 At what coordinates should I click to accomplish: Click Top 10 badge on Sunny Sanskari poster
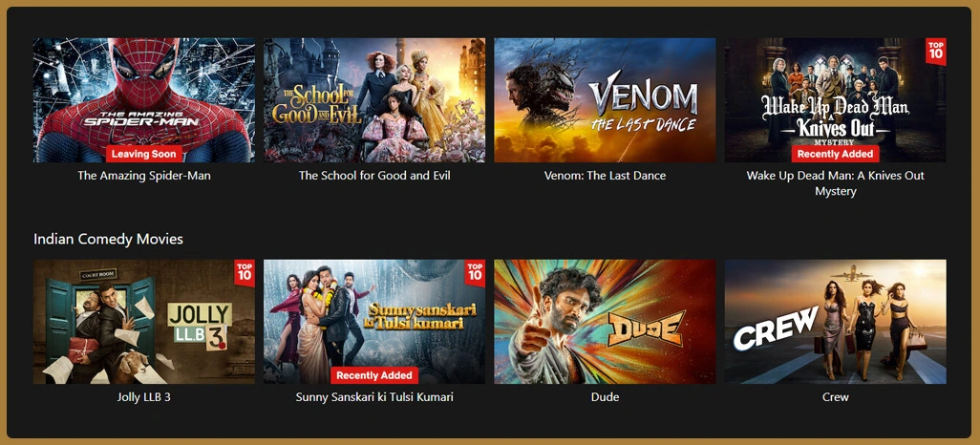[x=475, y=273]
